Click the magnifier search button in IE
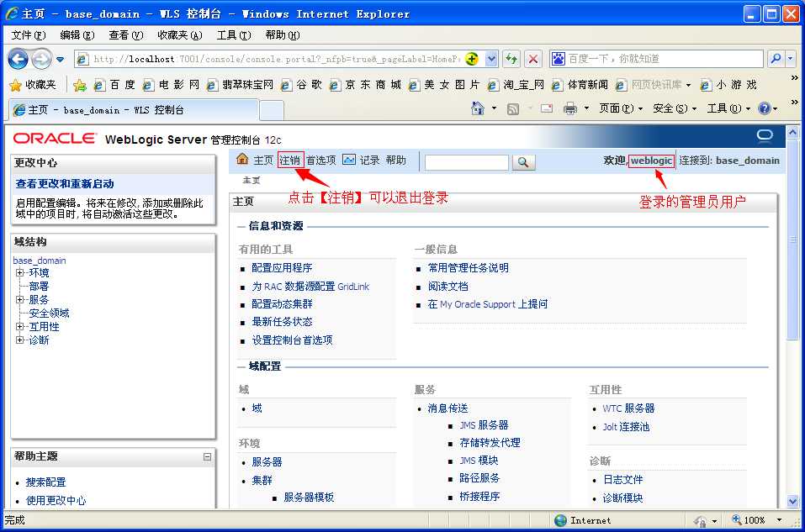The height and width of the screenshot is (532, 805). 776,59
